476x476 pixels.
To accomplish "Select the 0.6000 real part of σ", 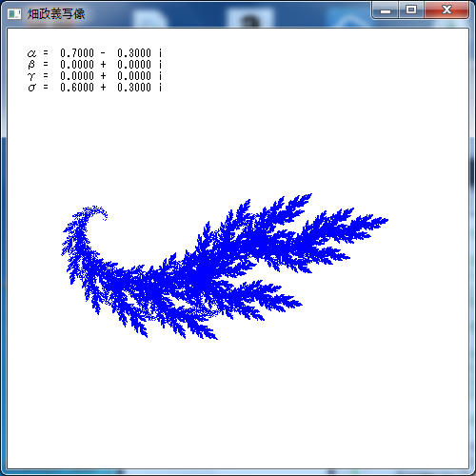I will [77, 88].
